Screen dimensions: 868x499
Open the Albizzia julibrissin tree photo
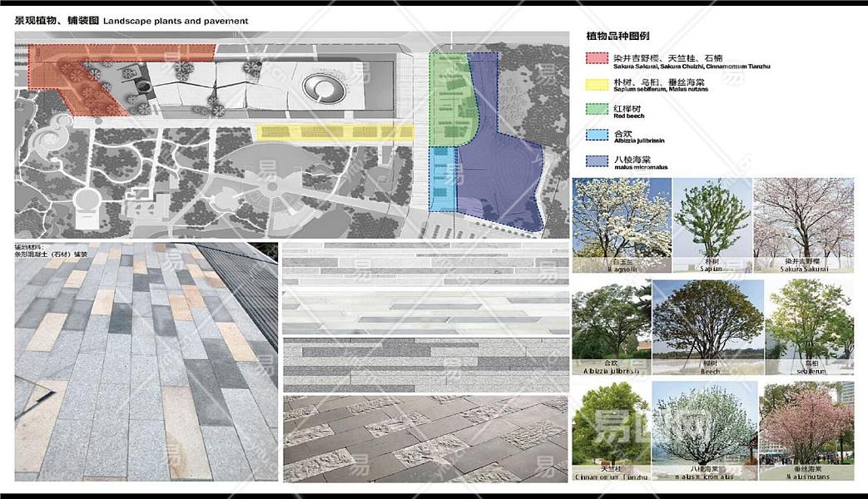[611, 326]
